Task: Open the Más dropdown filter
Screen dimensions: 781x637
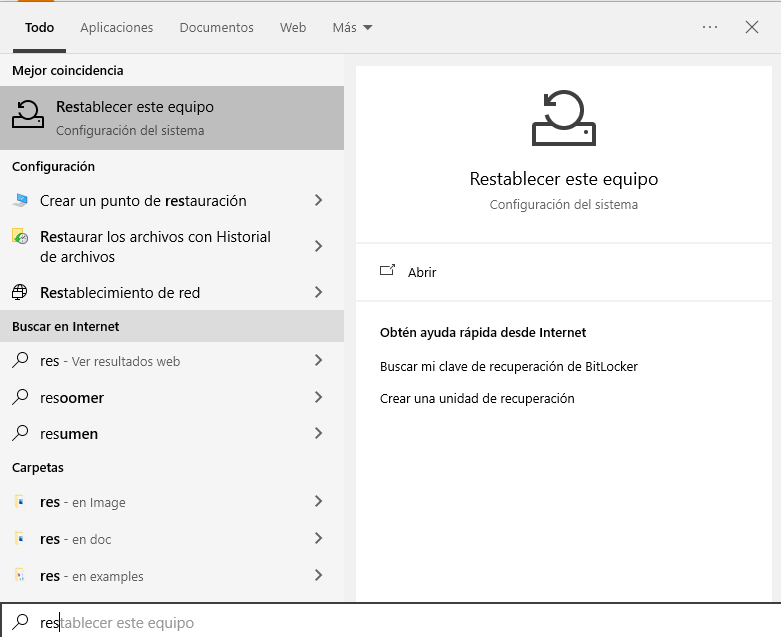Action: pos(352,27)
